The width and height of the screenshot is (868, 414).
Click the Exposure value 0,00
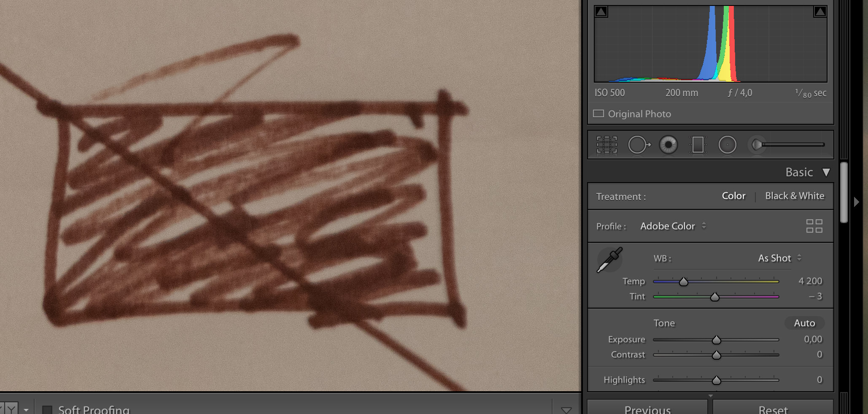coord(813,339)
